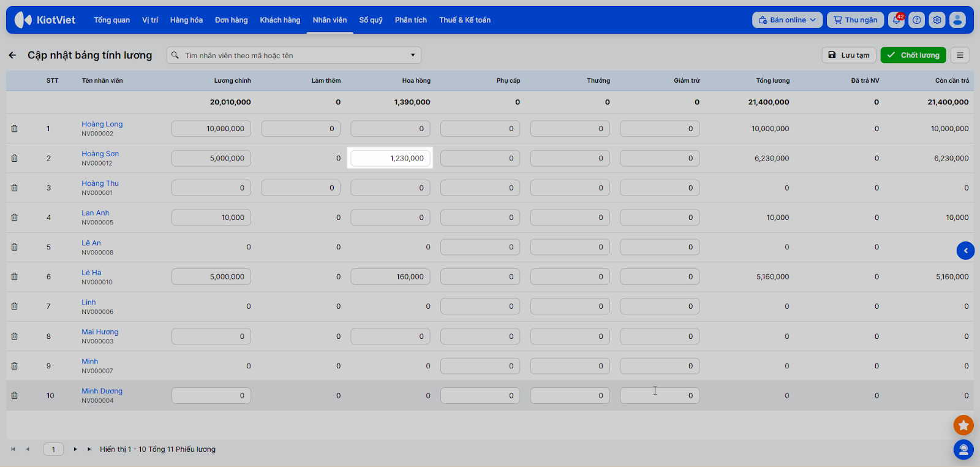This screenshot has width=980, height=467.
Task: Click the Còn cần trả column header
Action: pos(952,81)
